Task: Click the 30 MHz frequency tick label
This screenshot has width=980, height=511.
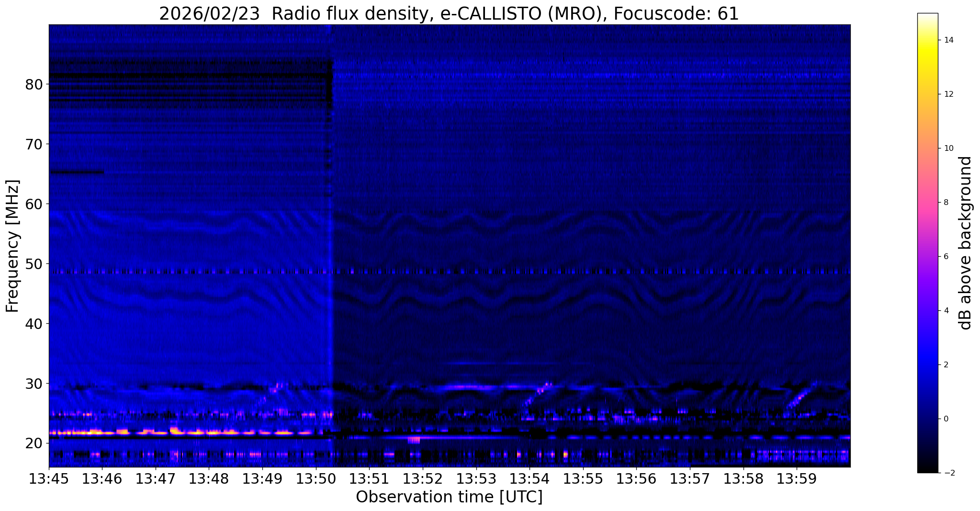Action: pos(34,384)
